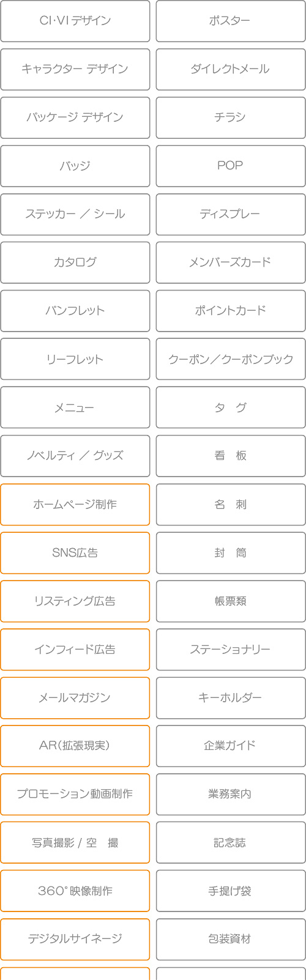306x980 pixels.
Task: Choose クーポン/クーポンブック button
Action: [x=231, y=359]
